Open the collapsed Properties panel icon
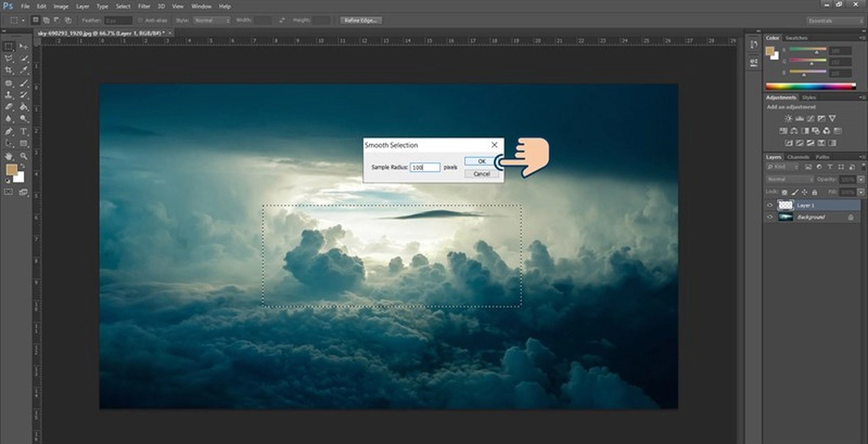 pyautogui.click(x=753, y=62)
